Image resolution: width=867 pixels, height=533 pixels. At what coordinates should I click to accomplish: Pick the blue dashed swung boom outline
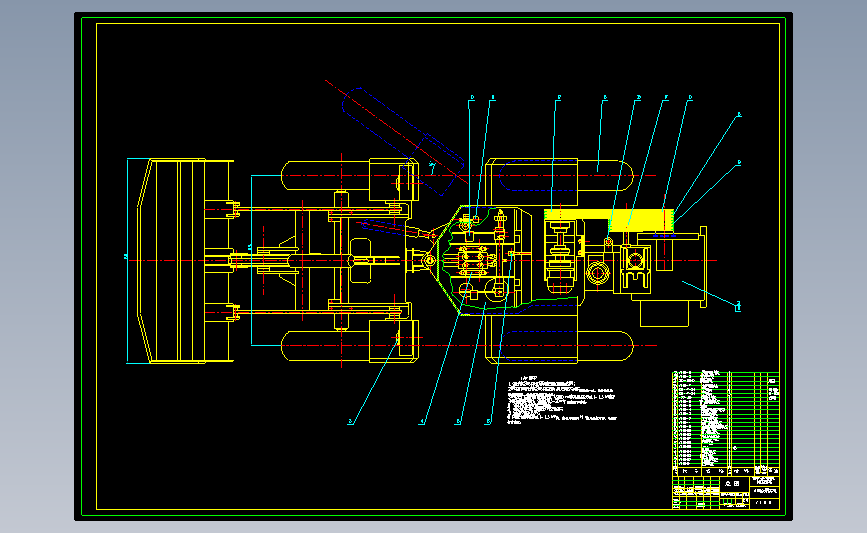[x=403, y=142]
